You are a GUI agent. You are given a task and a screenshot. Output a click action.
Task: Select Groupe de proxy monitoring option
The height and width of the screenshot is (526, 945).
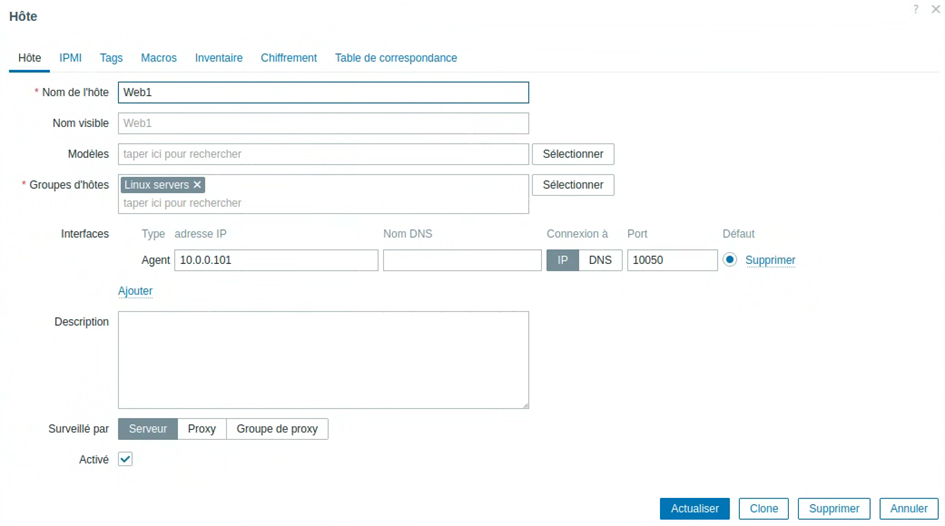pos(277,429)
